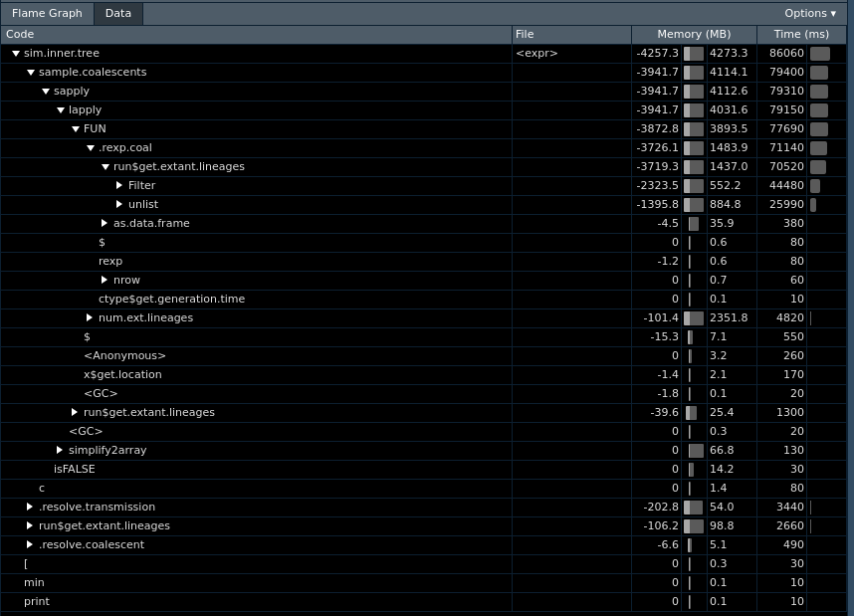The width and height of the screenshot is (854, 616).
Task: Click the 25990 time value for unlist
Action: [786, 204]
